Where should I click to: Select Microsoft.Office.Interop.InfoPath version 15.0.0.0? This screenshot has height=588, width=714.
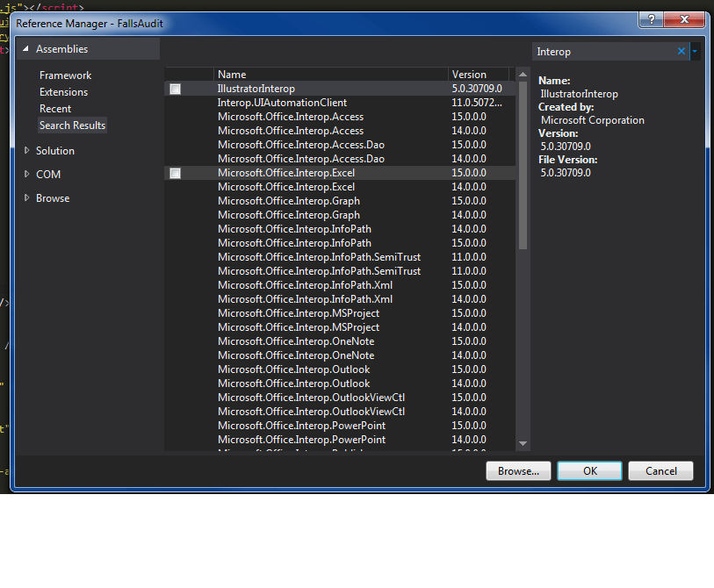[340, 243]
